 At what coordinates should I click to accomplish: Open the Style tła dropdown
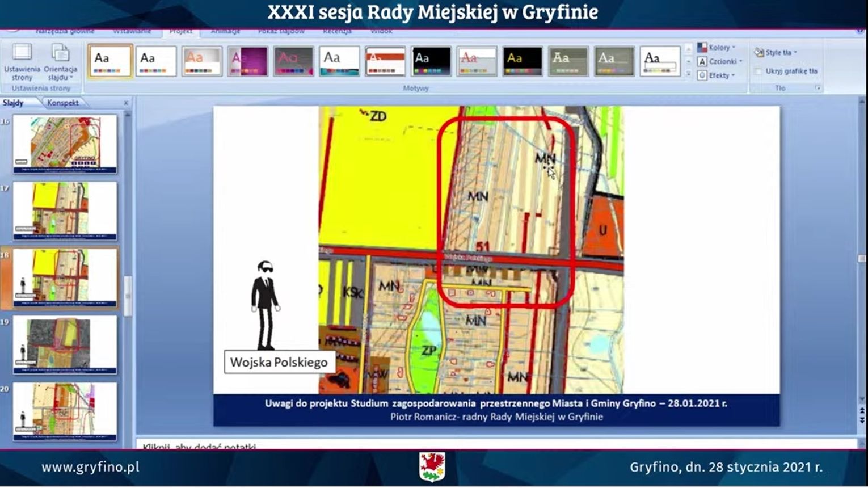coord(777,53)
